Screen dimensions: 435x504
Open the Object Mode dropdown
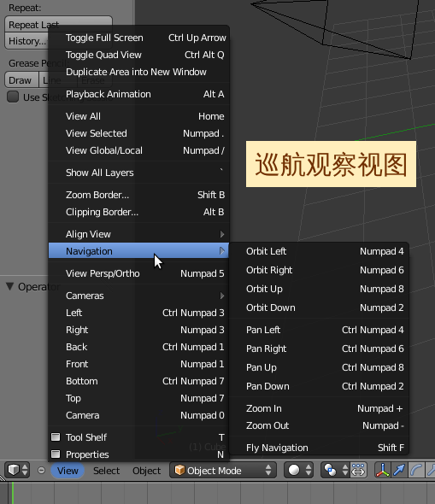pos(223,470)
